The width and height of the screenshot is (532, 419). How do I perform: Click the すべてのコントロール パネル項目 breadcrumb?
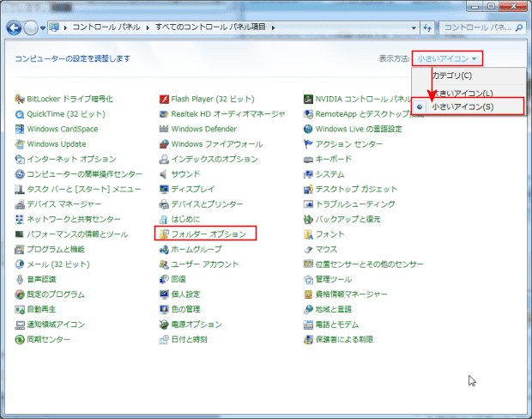(x=210, y=27)
